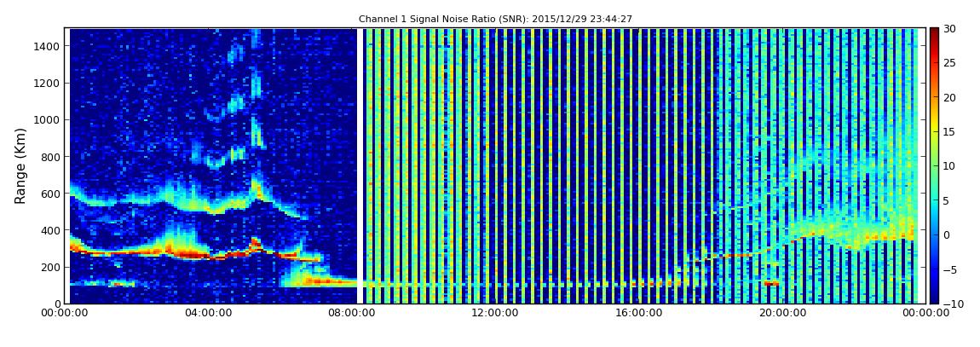
Task: Click the colorbar value −10
Action: tap(951, 304)
